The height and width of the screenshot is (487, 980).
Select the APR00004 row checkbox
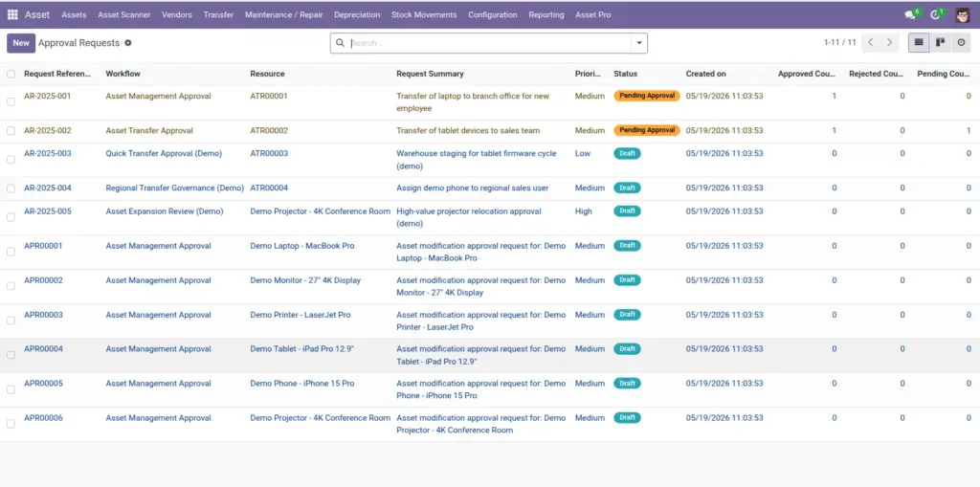11,354
